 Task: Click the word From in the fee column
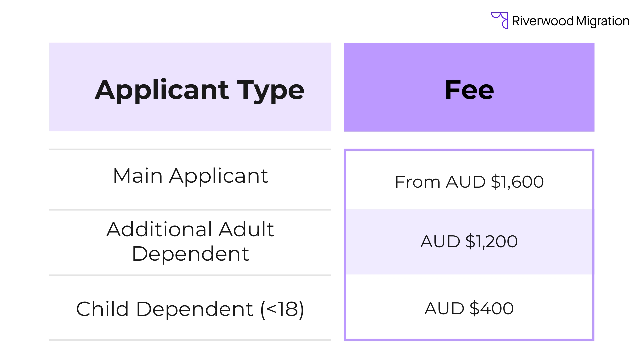(418, 182)
